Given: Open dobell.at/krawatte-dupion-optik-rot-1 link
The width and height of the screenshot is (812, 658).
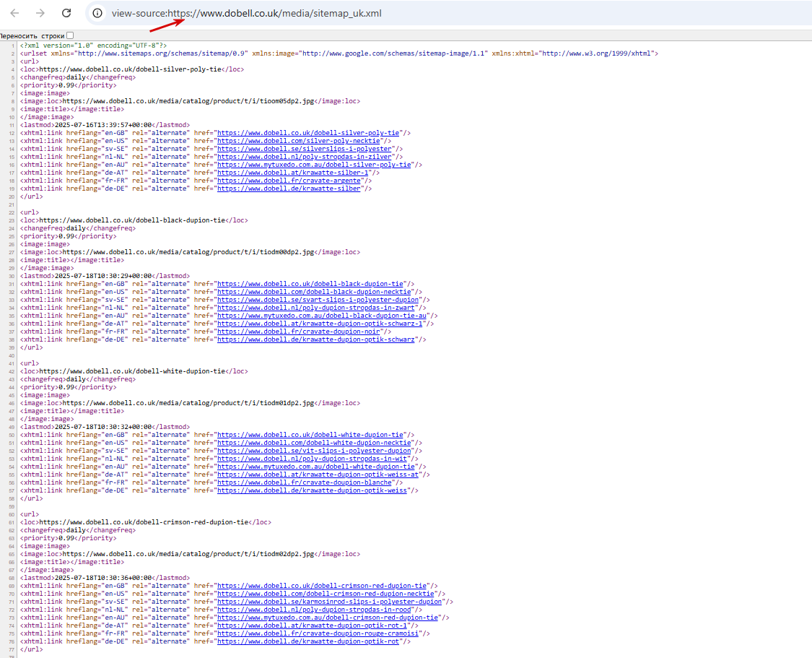Looking at the screenshot, I should (x=313, y=625).
